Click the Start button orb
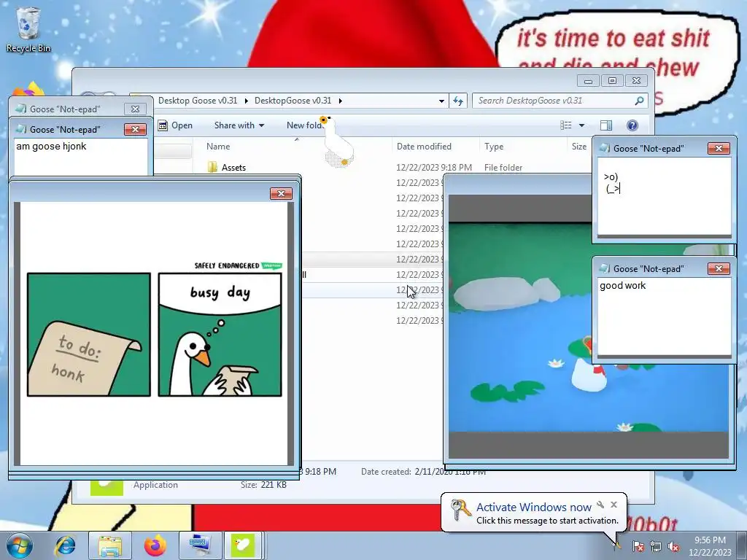The height and width of the screenshot is (560, 747). [20, 545]
